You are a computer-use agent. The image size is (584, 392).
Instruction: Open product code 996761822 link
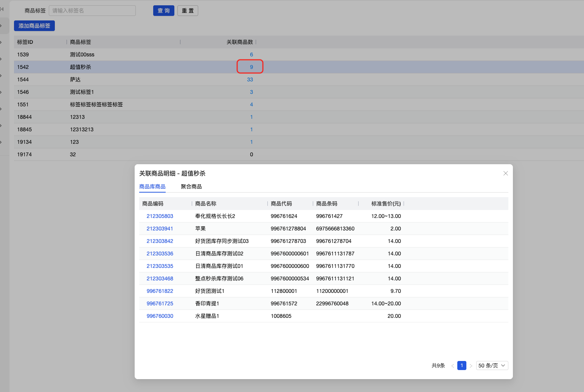pyautogui.click(x=160, y=291)
